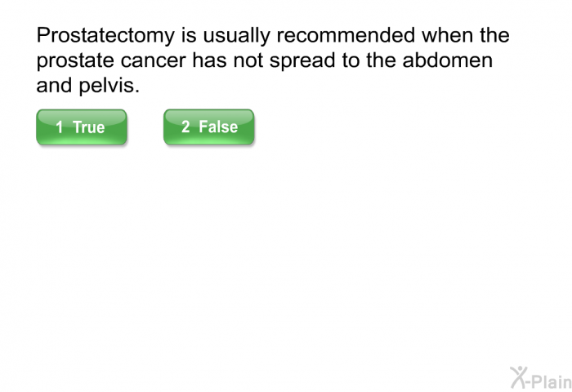Click 'prostate cancer' in the second line
This screenshot has height=392, width=572.
[111, 60]
